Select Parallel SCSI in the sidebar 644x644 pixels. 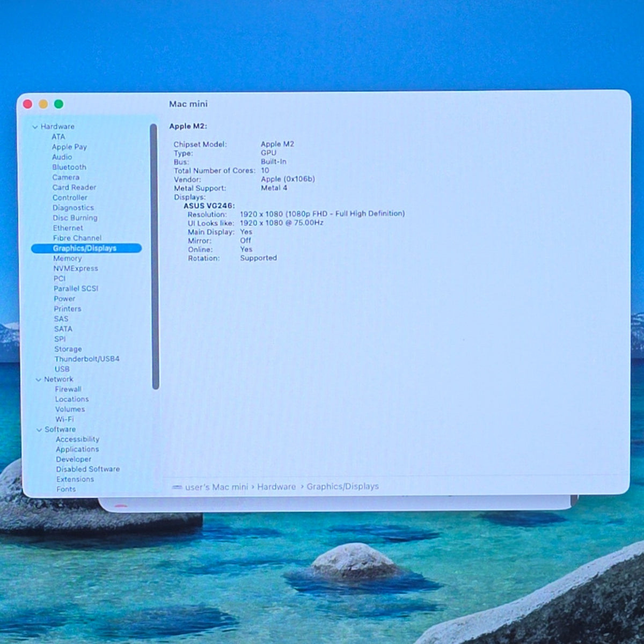[76, 288]
